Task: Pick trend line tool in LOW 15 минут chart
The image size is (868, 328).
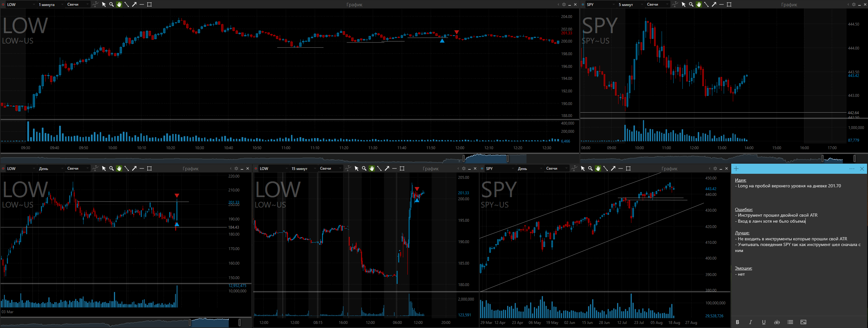Action: pos(379,168)
